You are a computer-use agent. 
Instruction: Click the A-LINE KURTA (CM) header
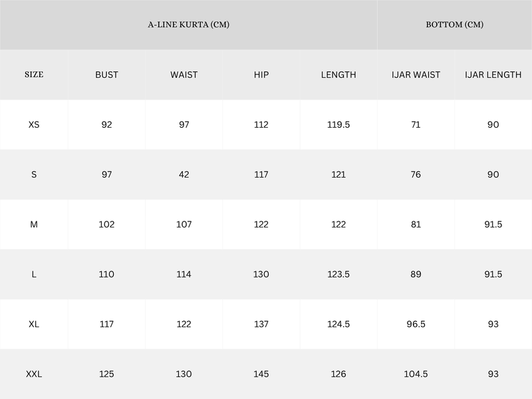189,25
